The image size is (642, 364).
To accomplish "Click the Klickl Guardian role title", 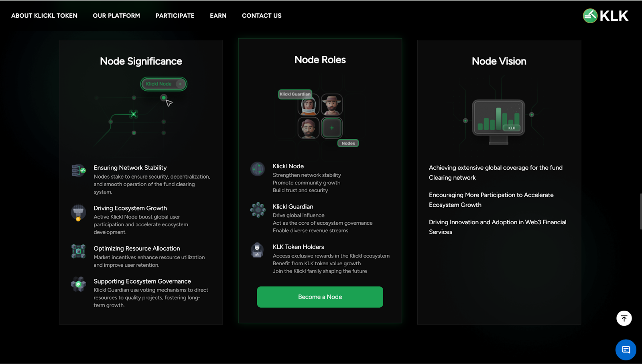I will tap(293, 207).
